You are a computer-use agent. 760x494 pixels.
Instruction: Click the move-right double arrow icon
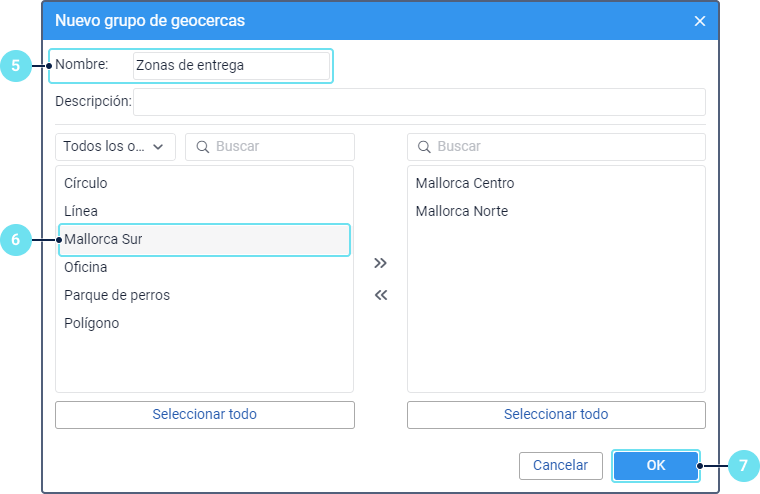pyautogui.click(x=380, y=263)
